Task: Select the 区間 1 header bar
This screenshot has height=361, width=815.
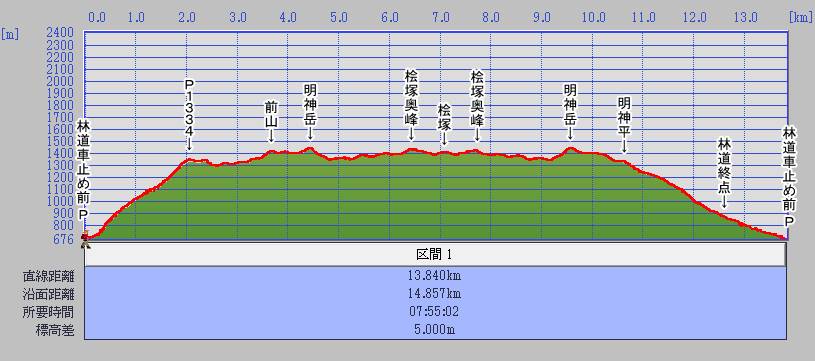Action: pos(435,255)
